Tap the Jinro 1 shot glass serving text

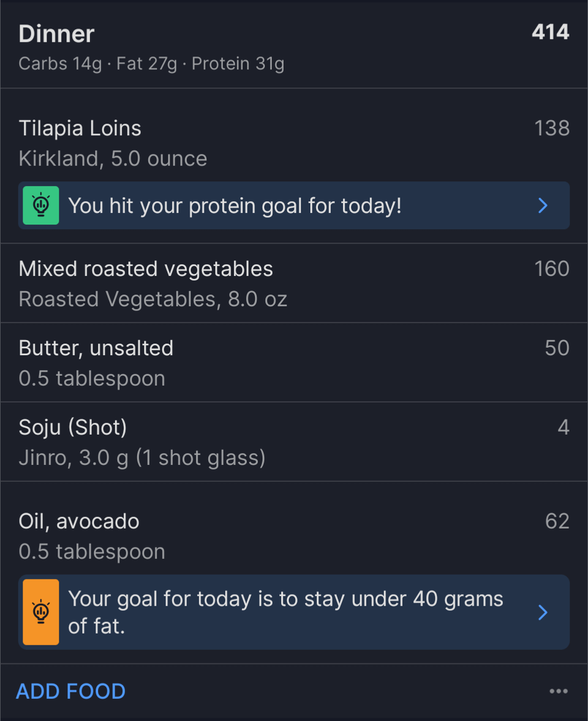pyautogui.click(x=142, y=458)
